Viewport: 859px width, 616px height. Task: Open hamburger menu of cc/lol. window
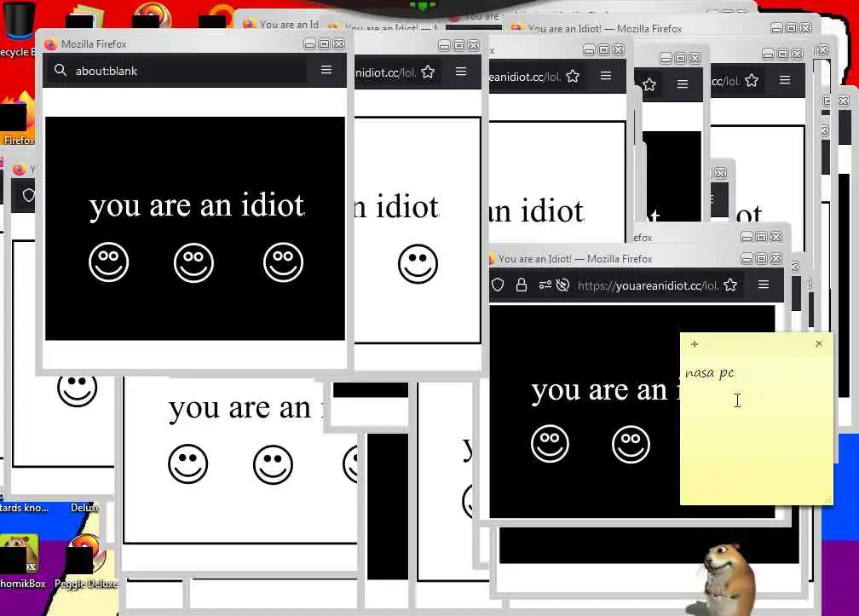tap(785, 80)
